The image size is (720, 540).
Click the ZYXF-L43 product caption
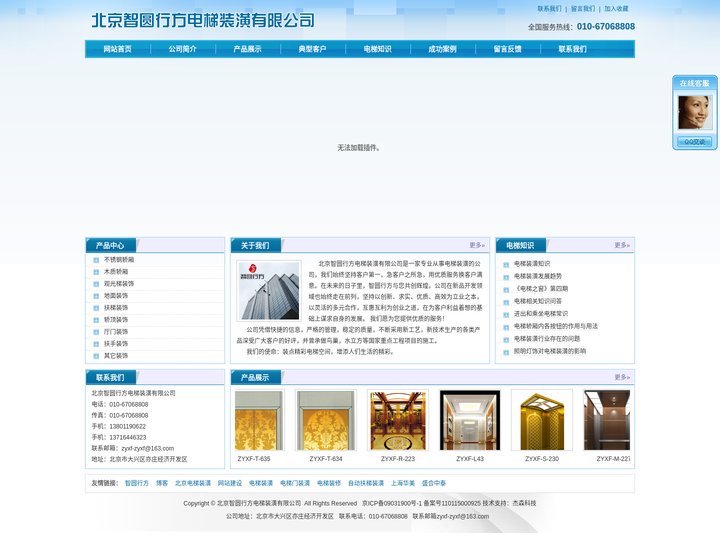(x=470, y=459)
